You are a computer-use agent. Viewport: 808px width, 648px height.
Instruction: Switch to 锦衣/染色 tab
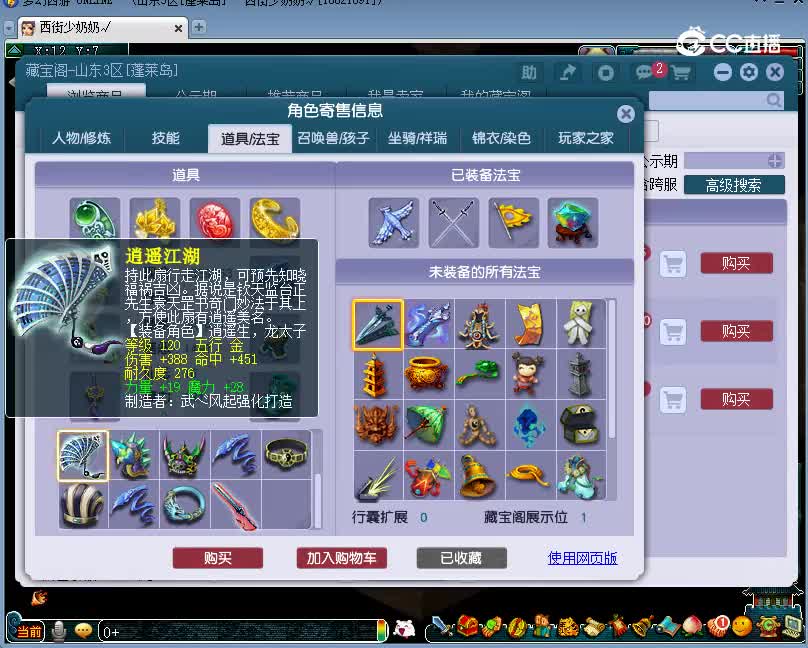pyautogui.click(x=501, y=138)
